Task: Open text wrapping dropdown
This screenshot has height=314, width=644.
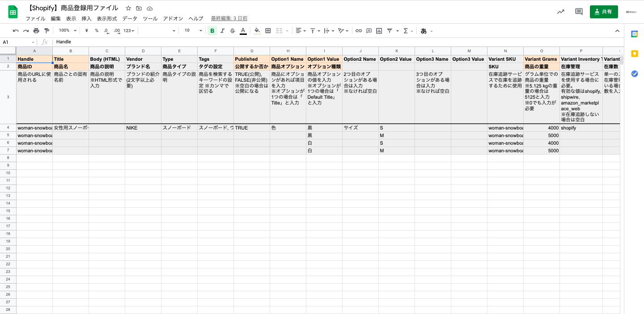Action: click(329, 31)
